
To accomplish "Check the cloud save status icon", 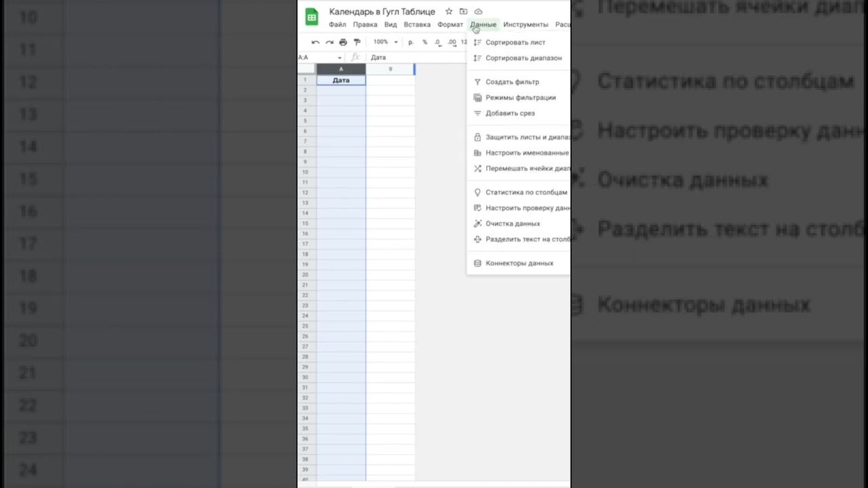I will (x=478, y=12).
